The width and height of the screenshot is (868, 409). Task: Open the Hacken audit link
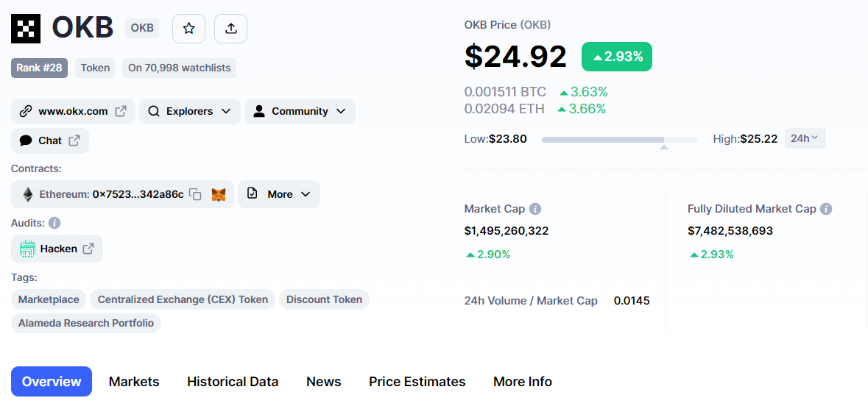point(57,249)
